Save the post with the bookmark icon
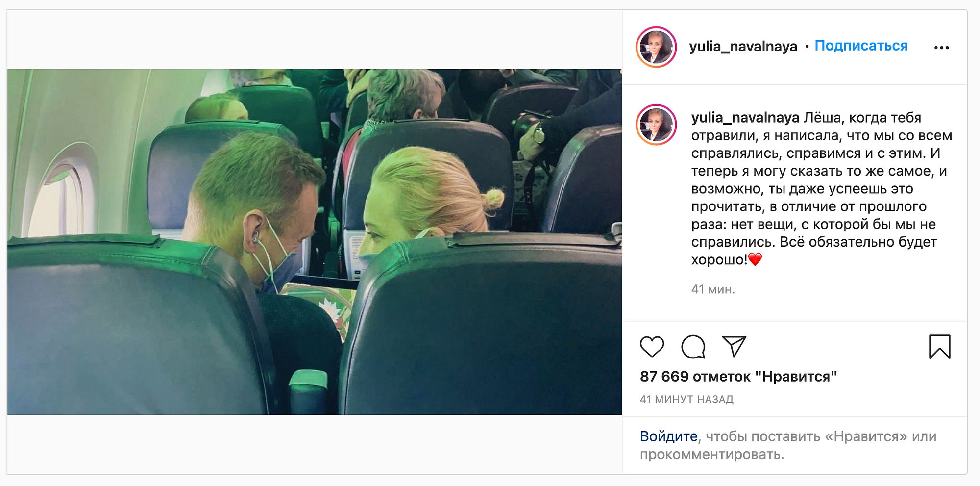The height and width of the screenshot is (486, 980). click(x=939, y=347)
